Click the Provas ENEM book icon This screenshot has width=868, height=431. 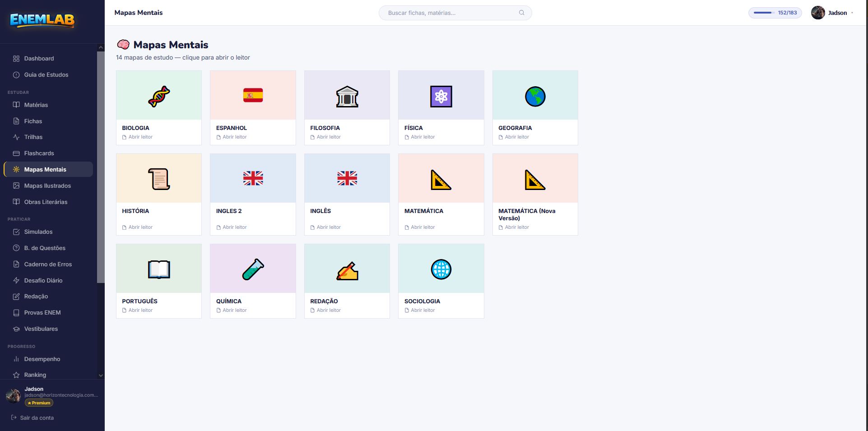click(16, 313)
